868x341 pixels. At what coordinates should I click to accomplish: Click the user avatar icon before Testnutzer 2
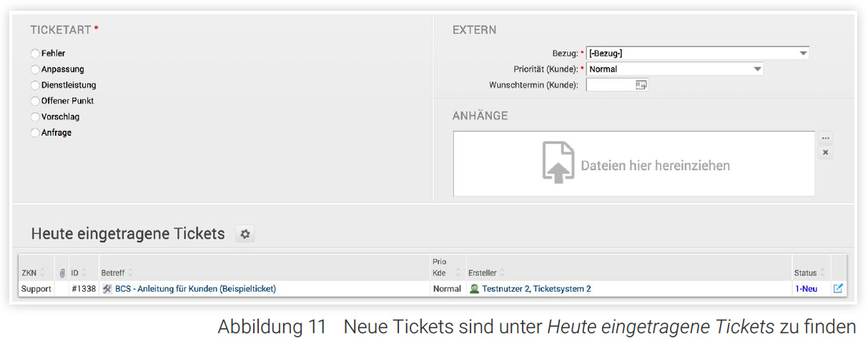474,289
